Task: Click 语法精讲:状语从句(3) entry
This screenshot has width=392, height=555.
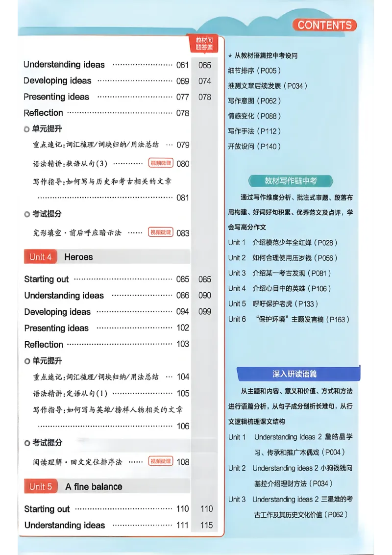Action: tap(111, 164)
